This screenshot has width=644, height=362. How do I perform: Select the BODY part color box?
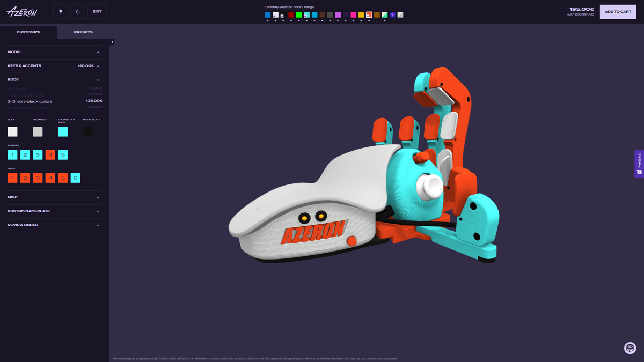(12, 131)
